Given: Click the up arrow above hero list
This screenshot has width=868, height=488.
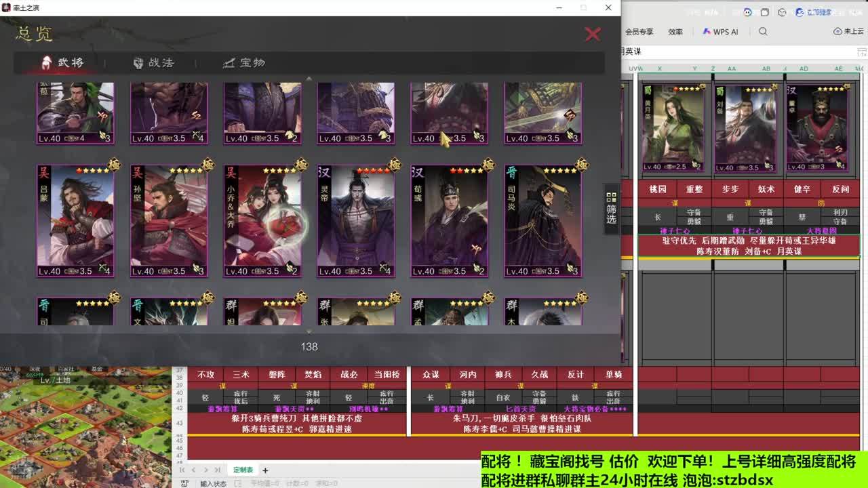Looking at the screenshot, I should point(309,79).
